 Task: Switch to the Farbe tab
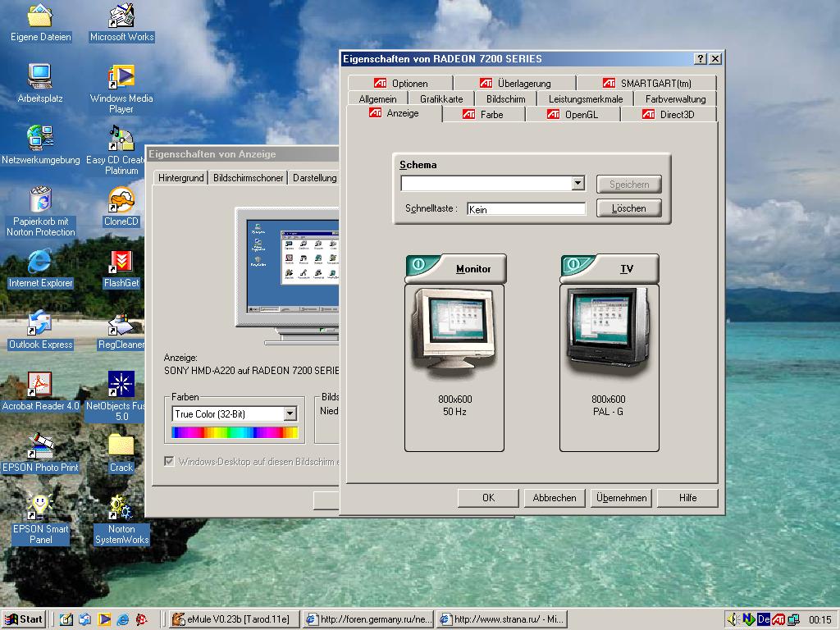[484, 114]
